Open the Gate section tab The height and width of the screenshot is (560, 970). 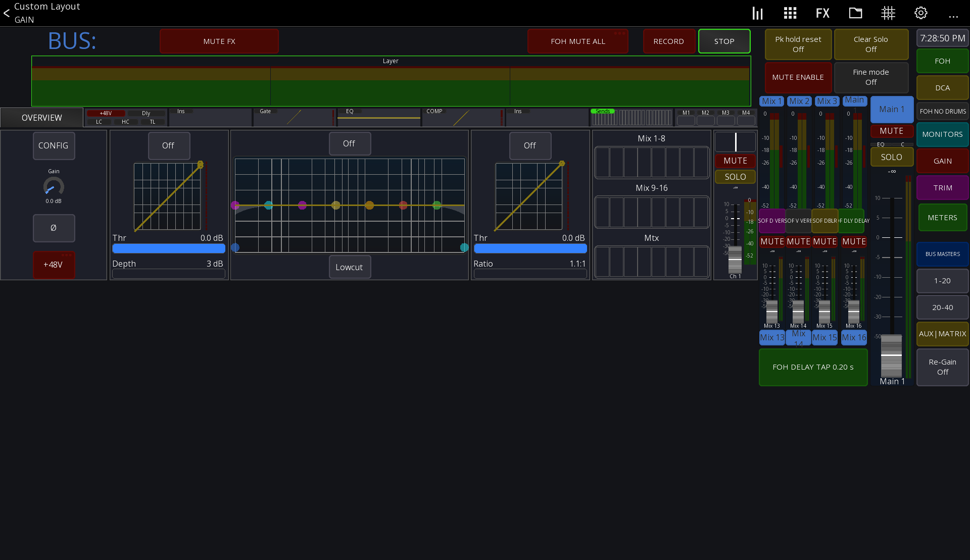295,117
